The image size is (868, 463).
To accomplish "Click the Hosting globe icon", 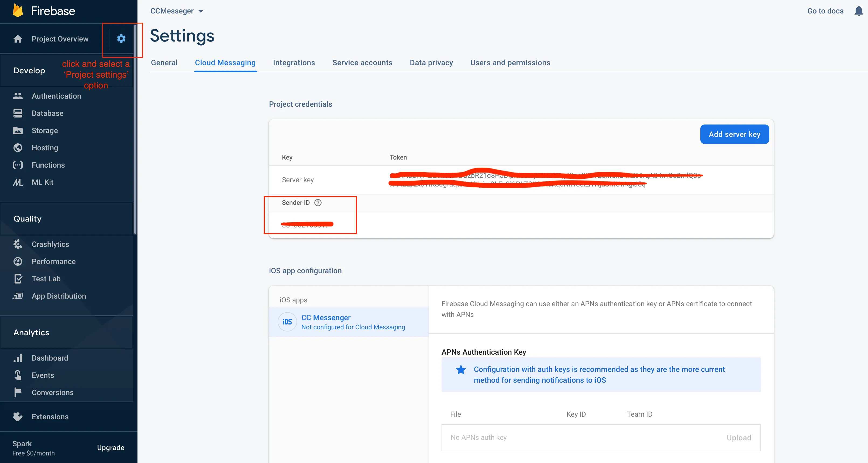I will [x=18, y=148].
